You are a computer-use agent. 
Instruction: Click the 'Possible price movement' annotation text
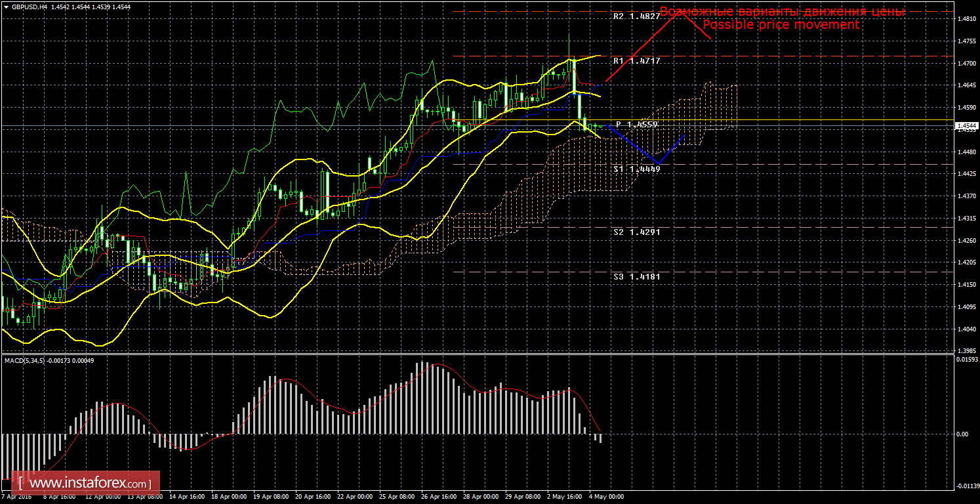pos(781,25)
